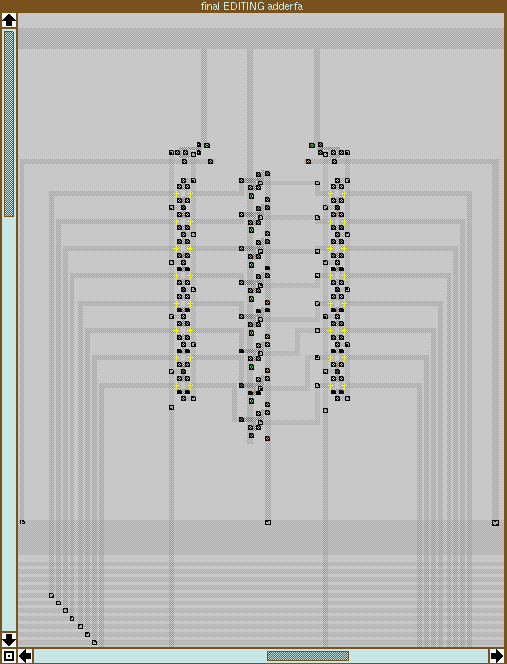Click the horizontal scrollbar trough left of thumb

pos(150,656)
